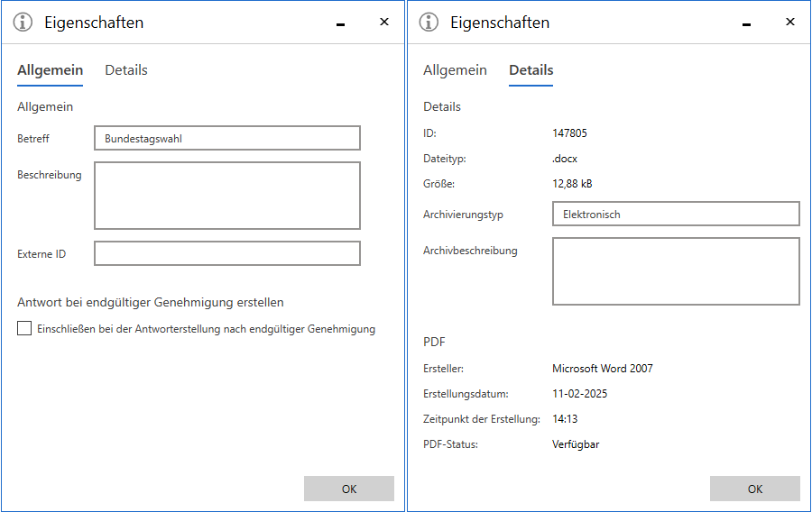Minimize the right Eigenschaften dialog
Viewport: 812px width, 512px height.
click(x=747, y=23)
